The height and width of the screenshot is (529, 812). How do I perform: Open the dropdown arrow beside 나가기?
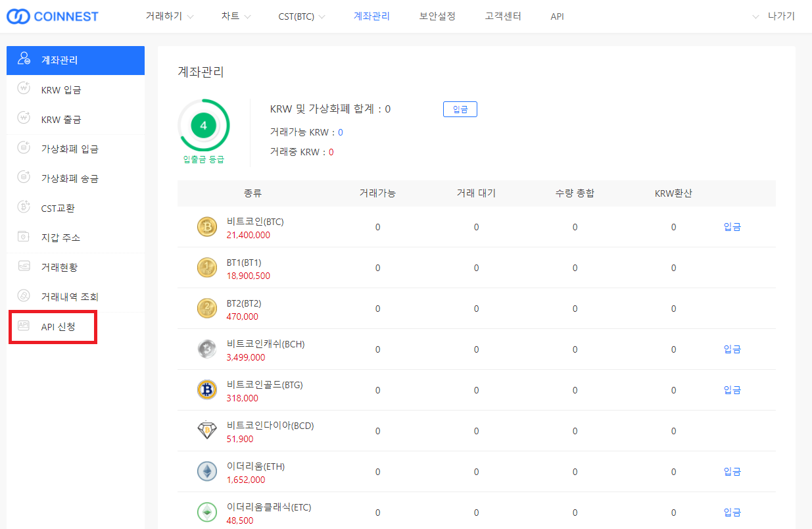(x=755, y=17)
